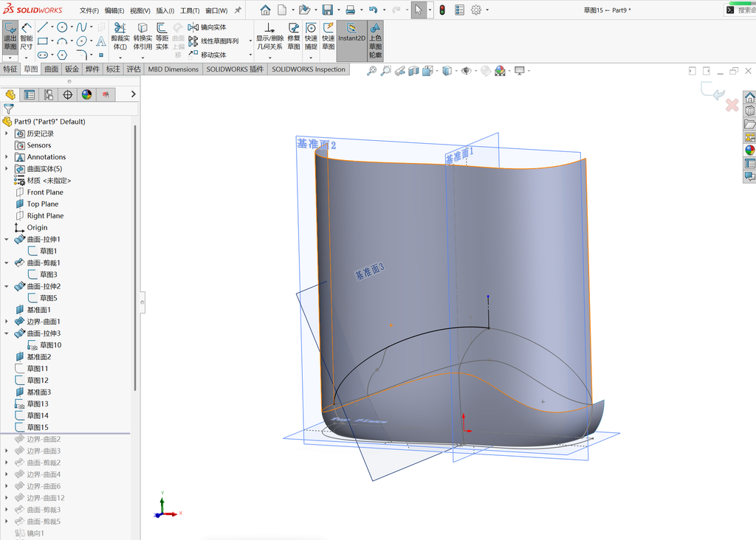Expand the 历史记录 tree node
Screen dimensions: 756x540
[6, 134]
